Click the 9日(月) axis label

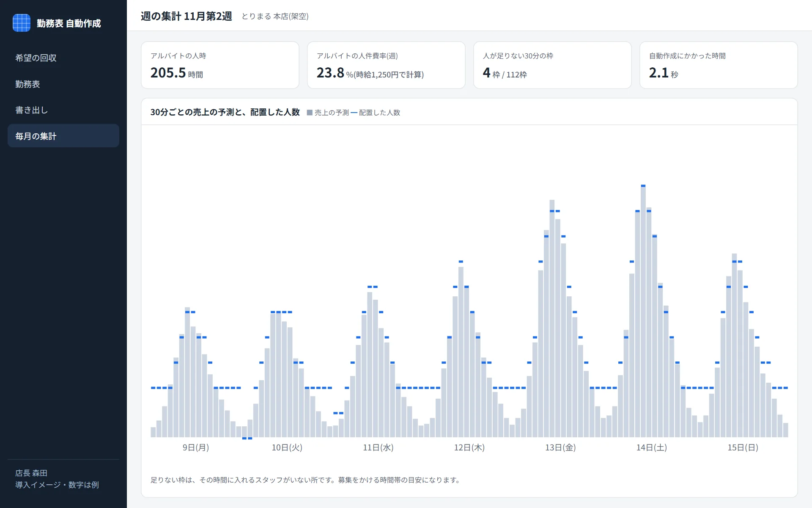coord(196,447)
